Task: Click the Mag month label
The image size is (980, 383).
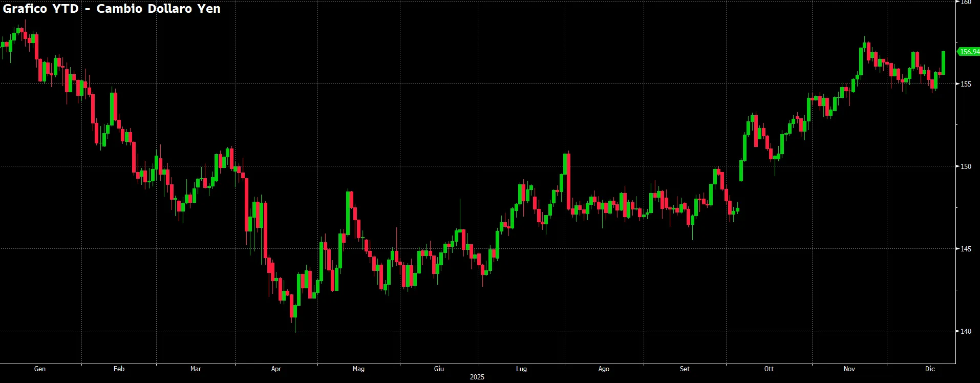Action: 358,369
